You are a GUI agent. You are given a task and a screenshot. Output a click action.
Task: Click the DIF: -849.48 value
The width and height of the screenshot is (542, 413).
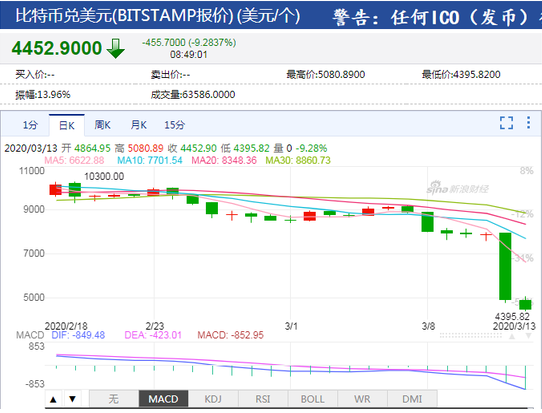[x=78, y=335]
